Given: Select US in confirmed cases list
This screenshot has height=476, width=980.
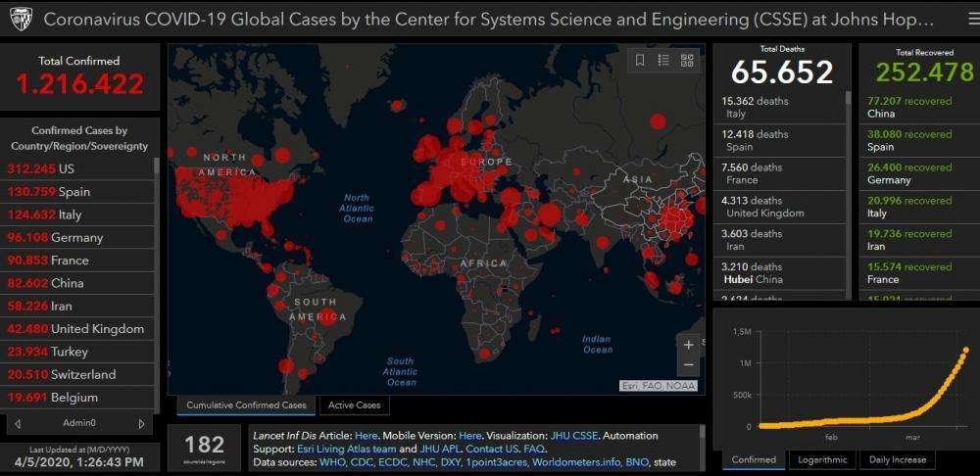Looking at the screenshot, I should click(77, 168).
